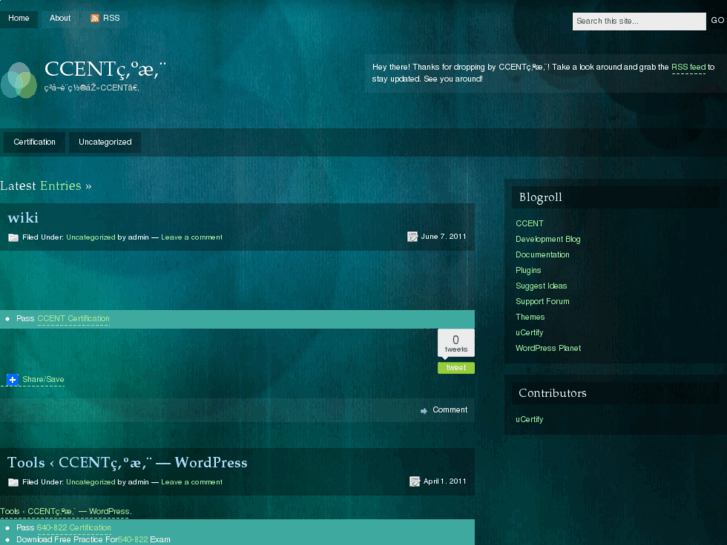Open the 640-822 Certification link

[x=74, y=528]
